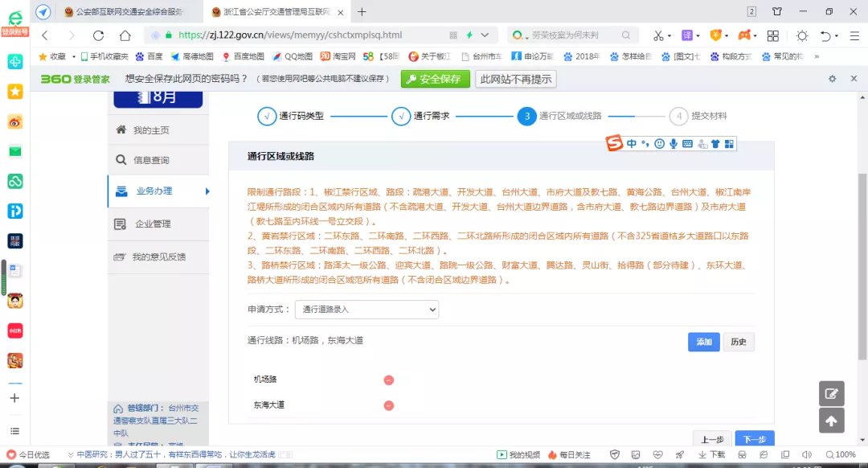
Task: Click the 历史 button
Action: 738,342
